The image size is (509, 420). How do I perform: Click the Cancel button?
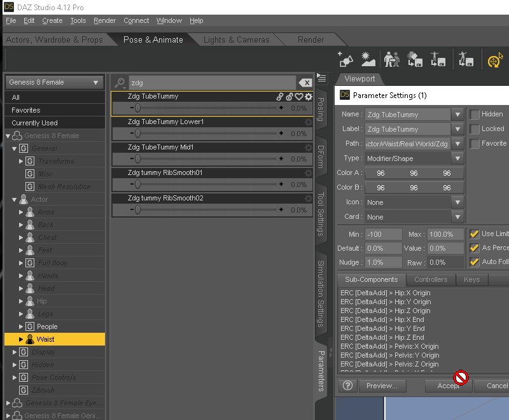[492, 386]
